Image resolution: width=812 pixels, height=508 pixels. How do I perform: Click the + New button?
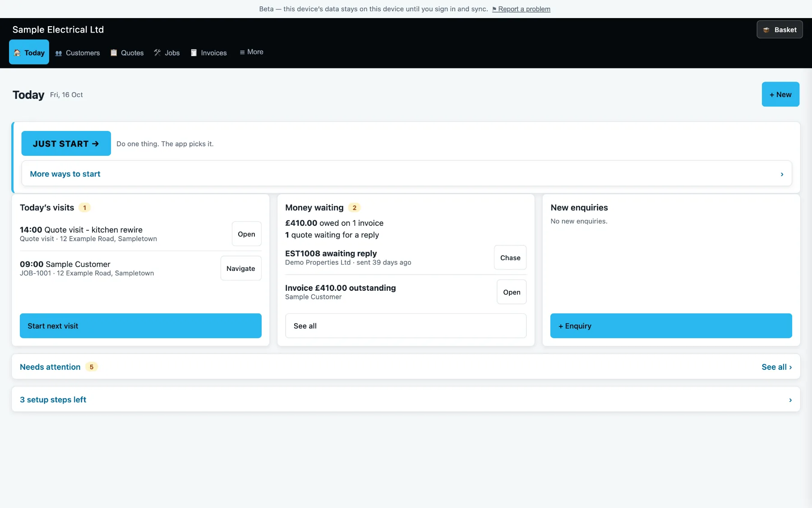pos(780,94)
